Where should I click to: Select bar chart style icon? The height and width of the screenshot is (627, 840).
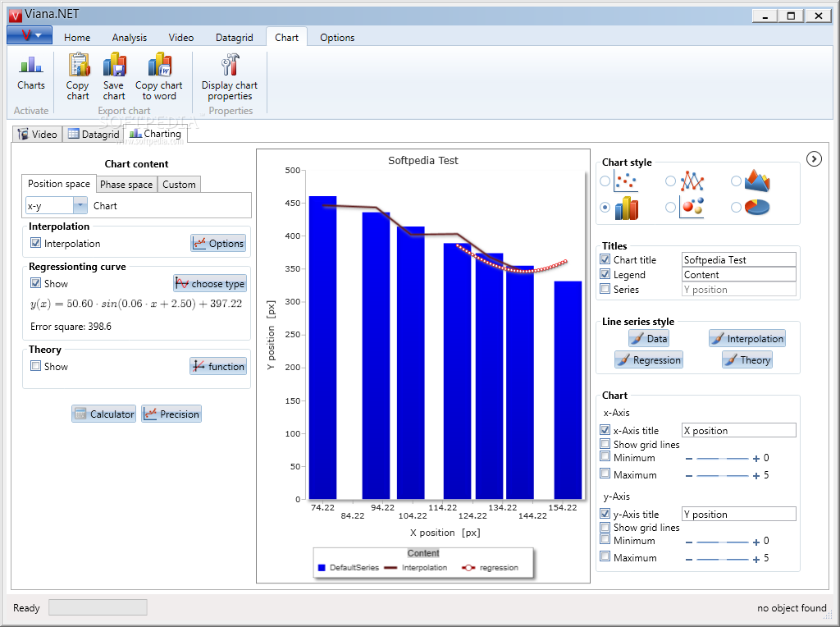626,208
